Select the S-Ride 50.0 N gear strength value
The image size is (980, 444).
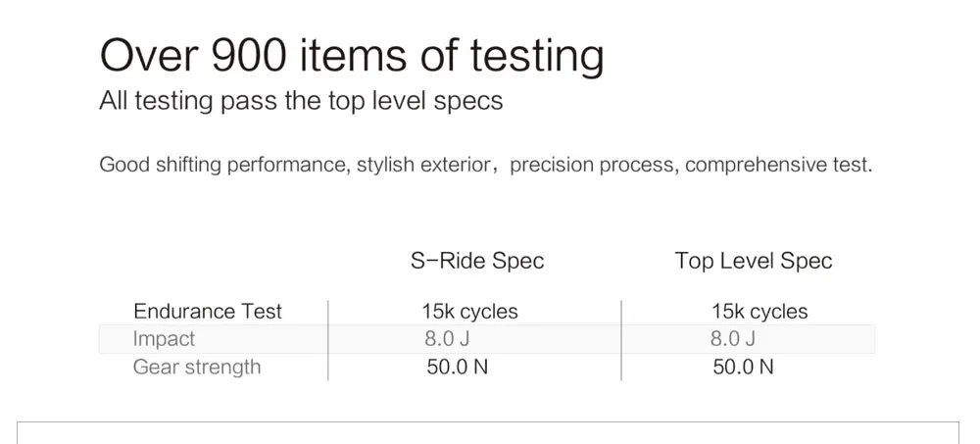click(x=458, y=367)
